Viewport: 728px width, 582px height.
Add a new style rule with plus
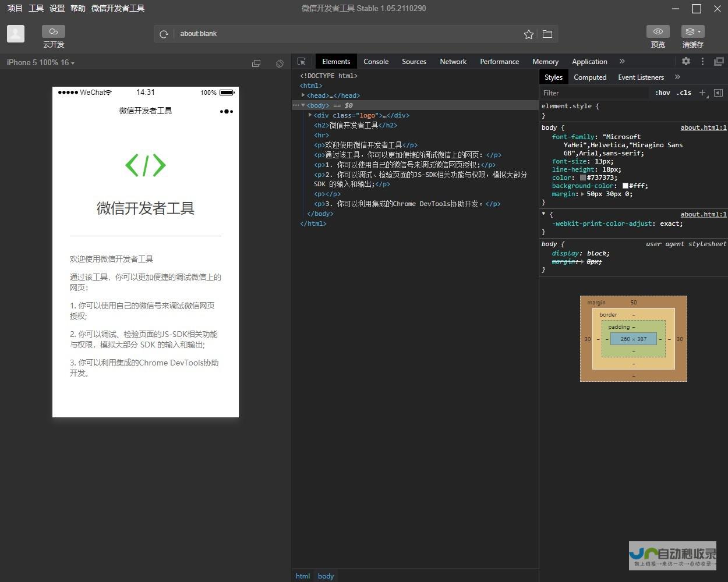coord(702,93)
